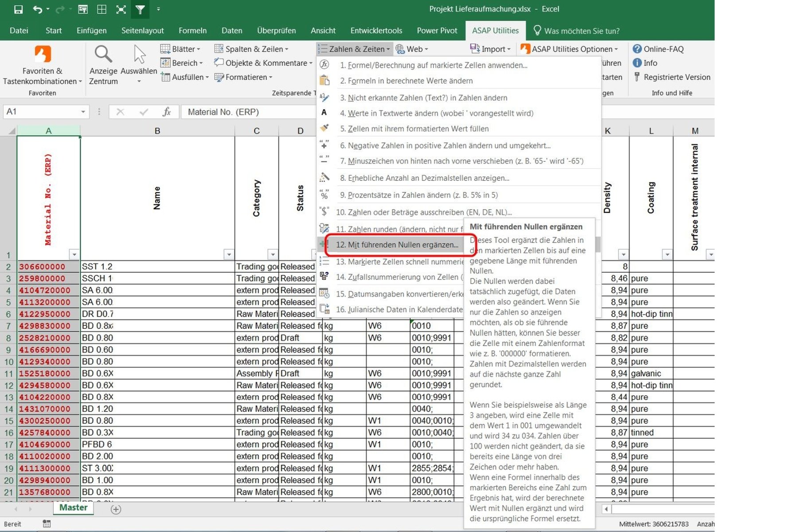The image size is (798, 532).
Task: Choose 'Prozentsätze in Zahlen ändern'
Action: point(458,195)
